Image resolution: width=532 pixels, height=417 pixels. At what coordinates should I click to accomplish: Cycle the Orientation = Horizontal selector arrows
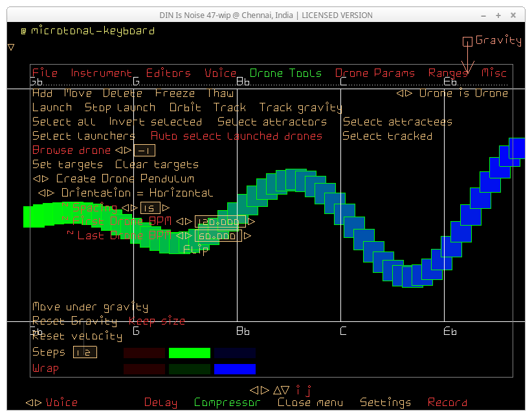46,193
